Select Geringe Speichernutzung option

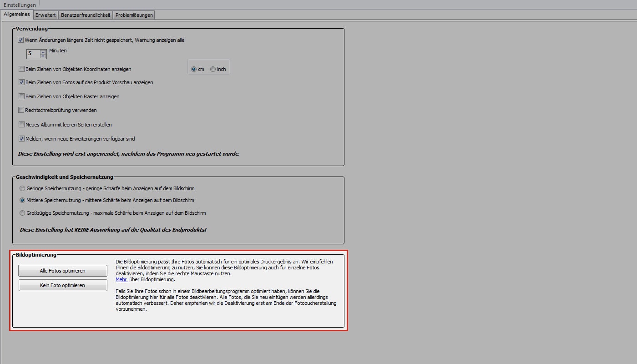click(x=22, y=188)
